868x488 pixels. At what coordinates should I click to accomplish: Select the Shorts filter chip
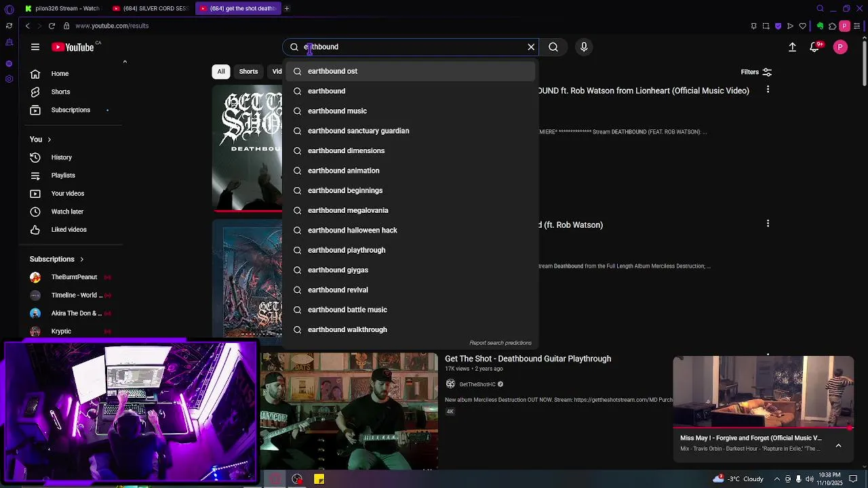(248, 72)
